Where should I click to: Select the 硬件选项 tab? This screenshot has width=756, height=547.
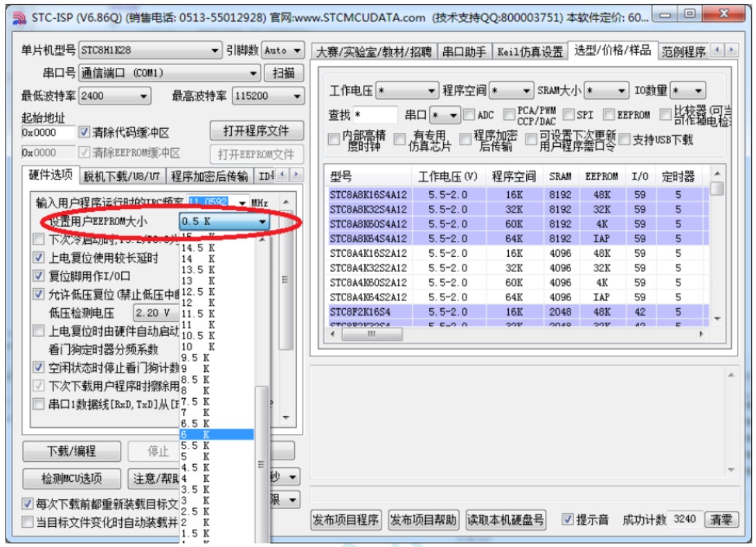(50, 175)
